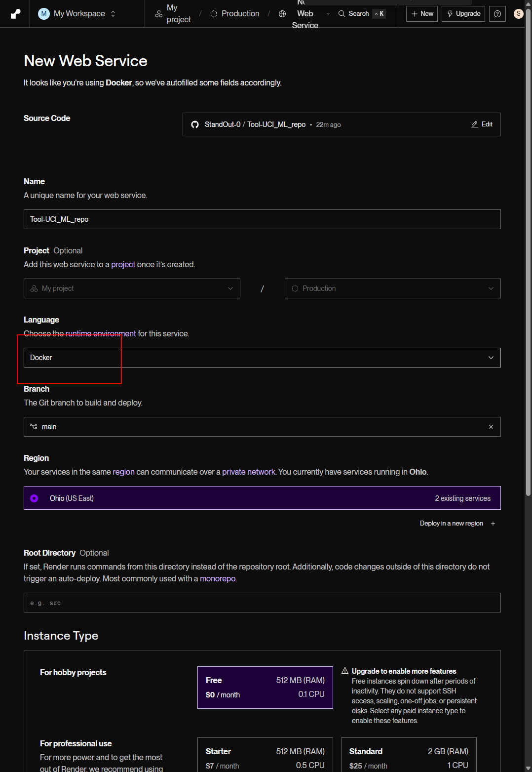Image resolution: width=532 pixels, height=772 pixels.
Task: Focus the Name input field
Action: [x=262, y=219]
